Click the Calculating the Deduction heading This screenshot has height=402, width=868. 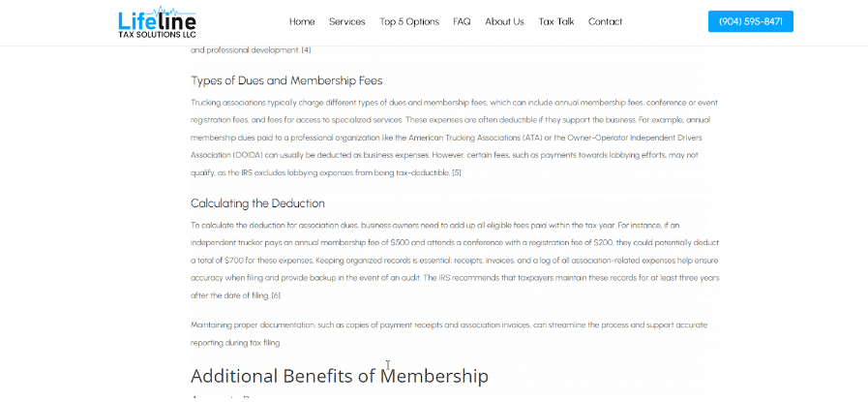[257, 203]
